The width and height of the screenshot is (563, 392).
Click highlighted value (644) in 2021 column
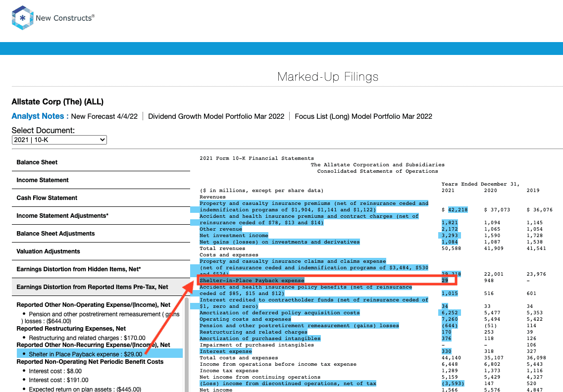pyautogui.click(x=450, y=326)
